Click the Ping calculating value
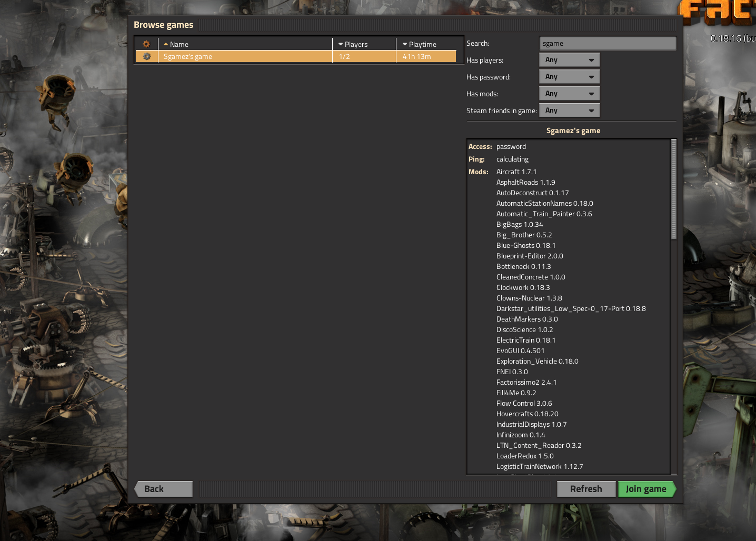The image size is (756, 541). pyautogui.click(x=512, y=159)
